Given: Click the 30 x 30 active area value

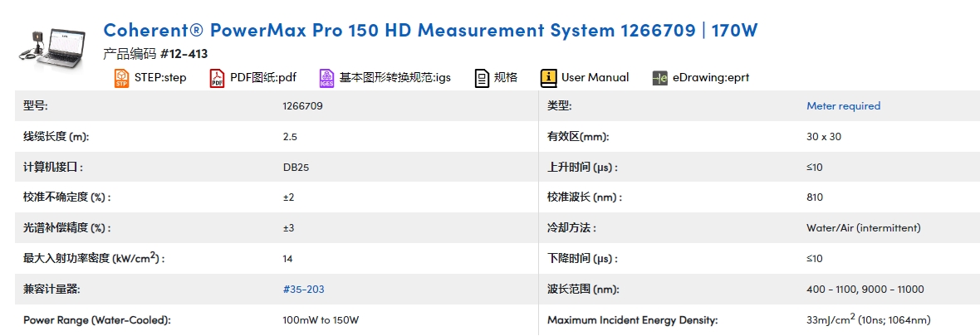Looking at the screenshot, I should point(824,136).
